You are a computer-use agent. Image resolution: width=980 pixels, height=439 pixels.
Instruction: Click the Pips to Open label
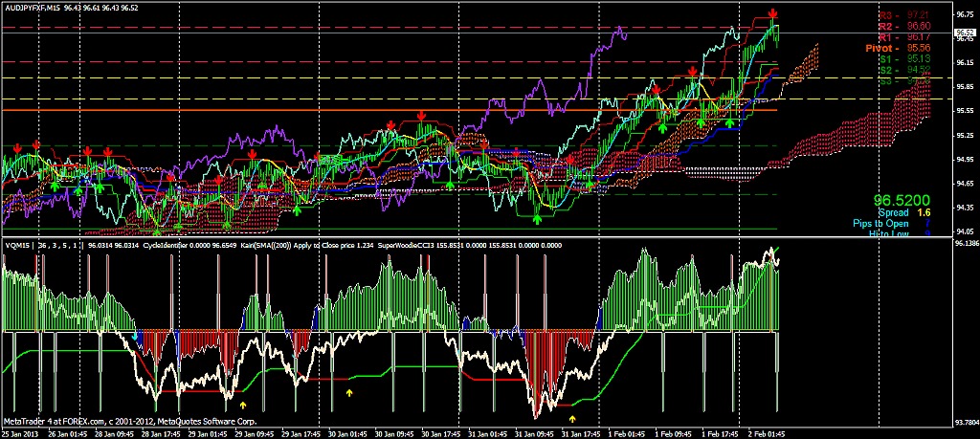[883, 223]
